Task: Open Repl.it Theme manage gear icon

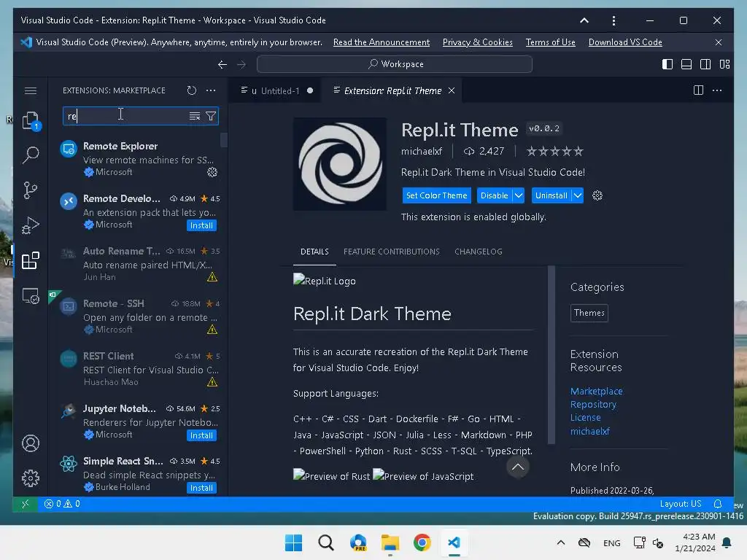Action: point(597,195)
